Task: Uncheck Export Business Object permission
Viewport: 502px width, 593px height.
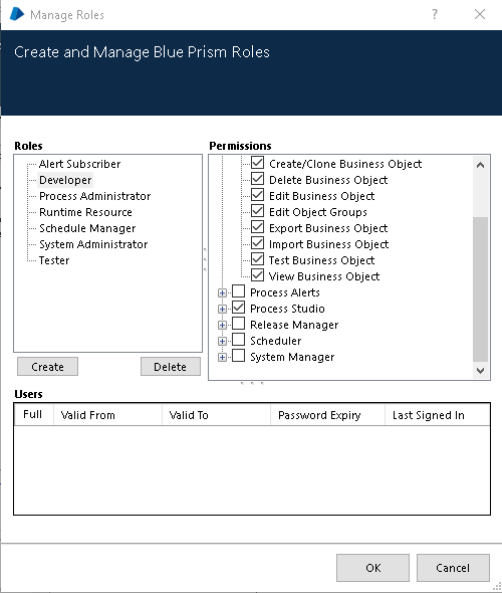Action: click(257, 227)
